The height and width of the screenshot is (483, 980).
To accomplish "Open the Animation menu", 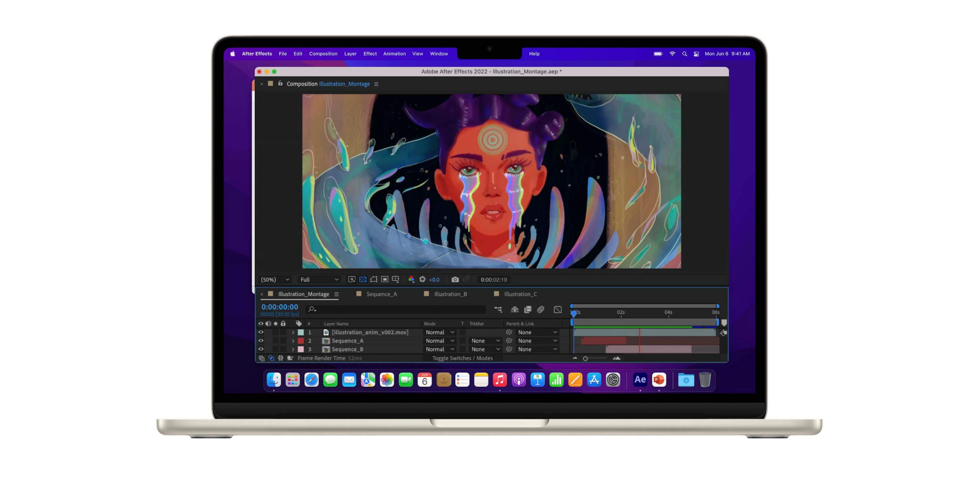I will click(x=394, y=54).
